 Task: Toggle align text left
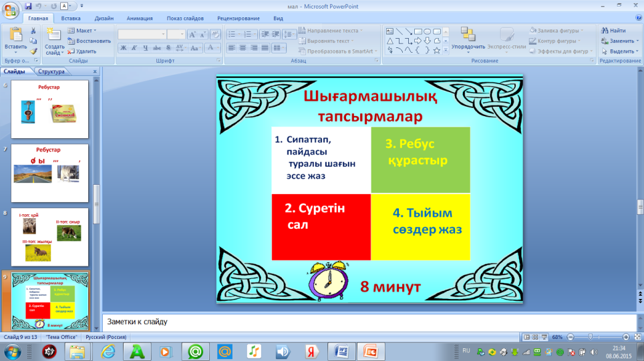pyautogui.click(x=232, y=48)
